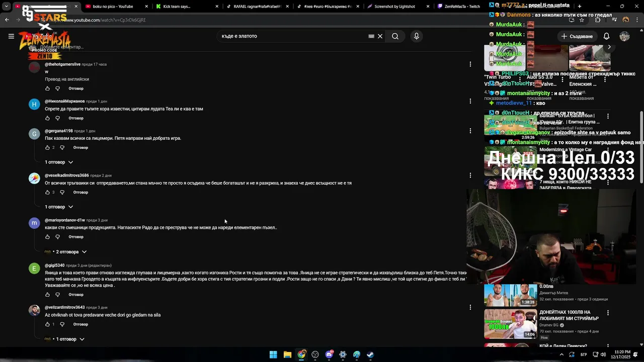Open Discord from taskbar

pyautogui.click(x=329, y=354)
